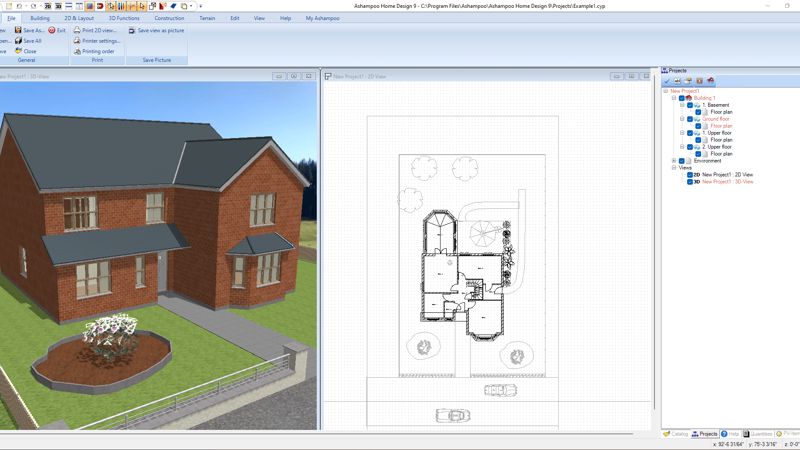Open the Construction ribbon tab
Image resolution: width=800 pixels, height=450 pixels.
169,18
